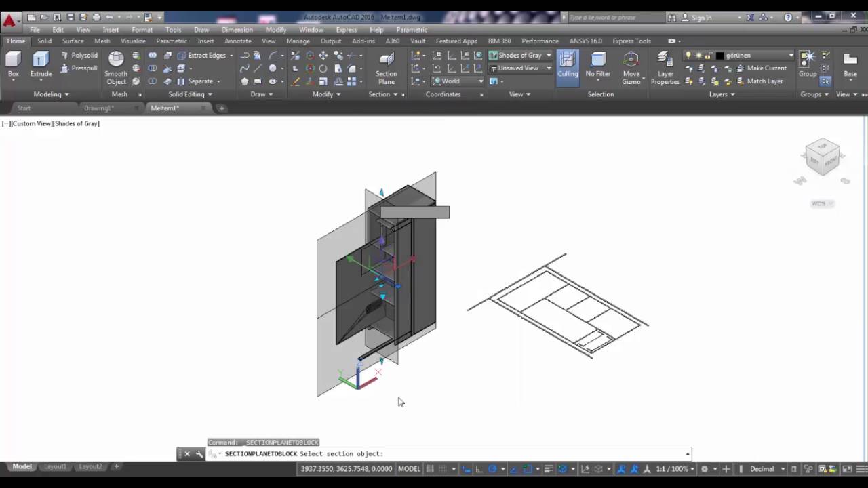Expand the Modify panel

[326, 94]
